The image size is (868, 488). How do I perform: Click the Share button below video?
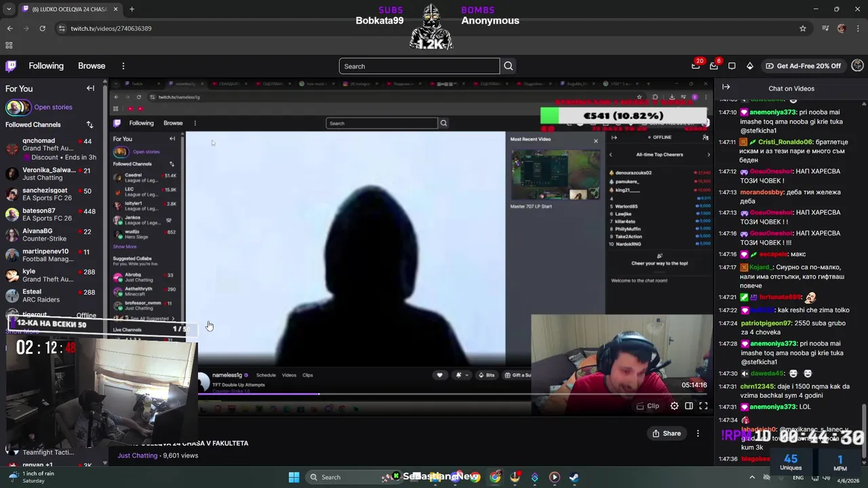click(x=667, y=433)
